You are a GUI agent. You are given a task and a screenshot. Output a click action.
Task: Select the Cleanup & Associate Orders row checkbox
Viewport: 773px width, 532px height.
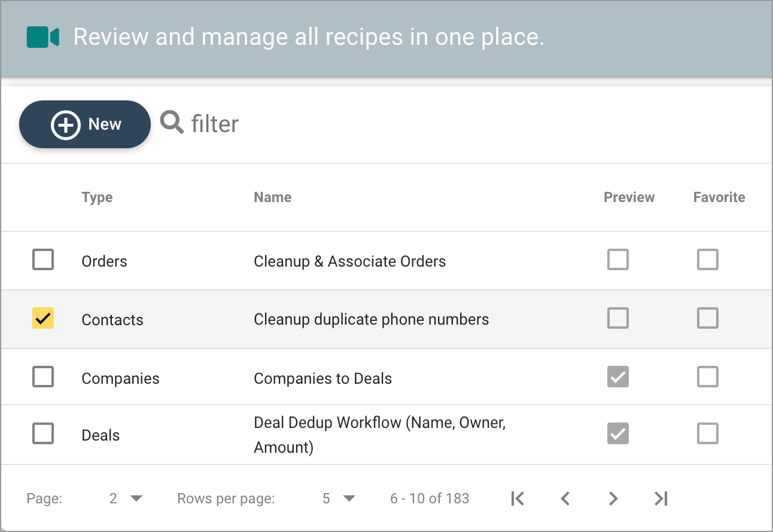(x=42, y=259)
